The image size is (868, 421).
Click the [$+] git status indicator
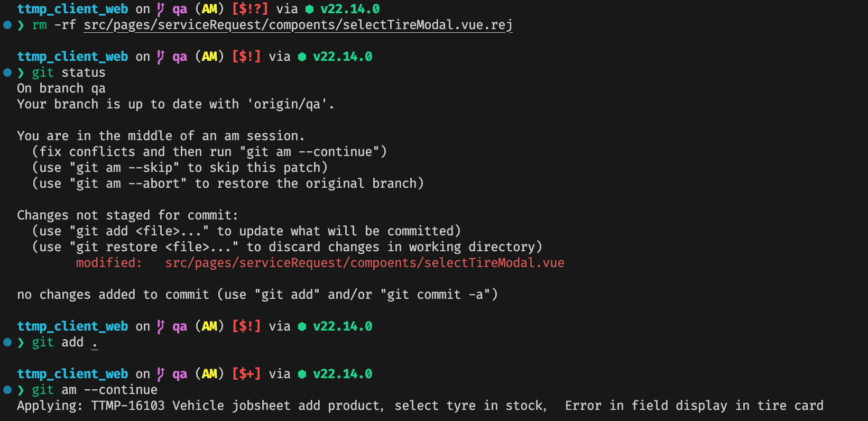click(246, 374)
